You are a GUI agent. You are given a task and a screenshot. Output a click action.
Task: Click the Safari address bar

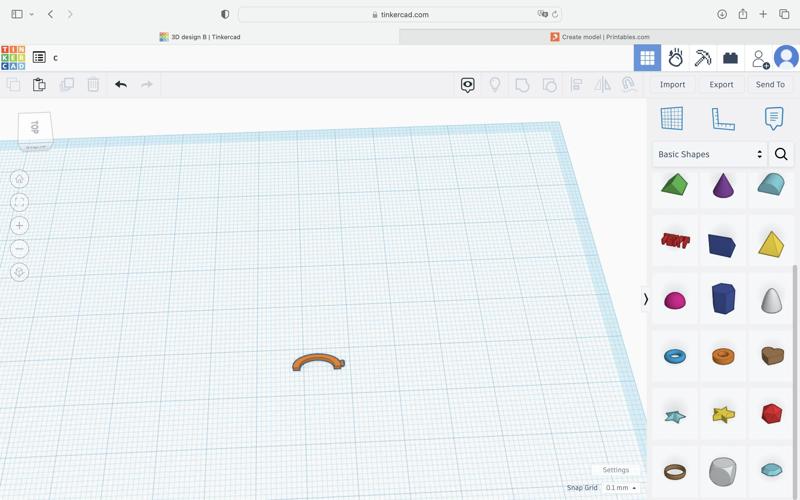(x=401, y=14)
